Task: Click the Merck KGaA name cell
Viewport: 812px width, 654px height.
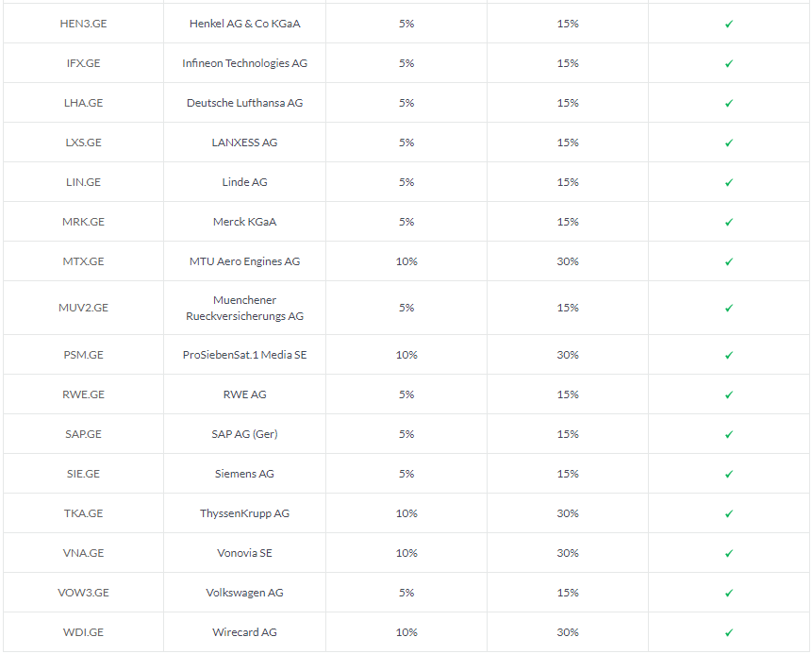Action: coord(244,222)
